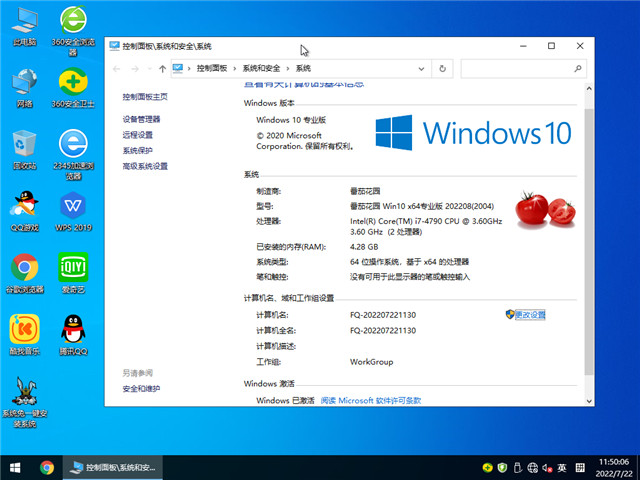Open 阅读 Microsoft 软件许可条款 link

pyautogui.click(x=370, y=400)
